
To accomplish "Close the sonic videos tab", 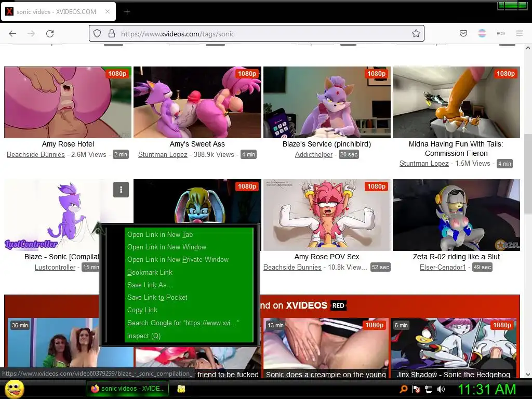I will pyautogui.click(x=107, y=11).
